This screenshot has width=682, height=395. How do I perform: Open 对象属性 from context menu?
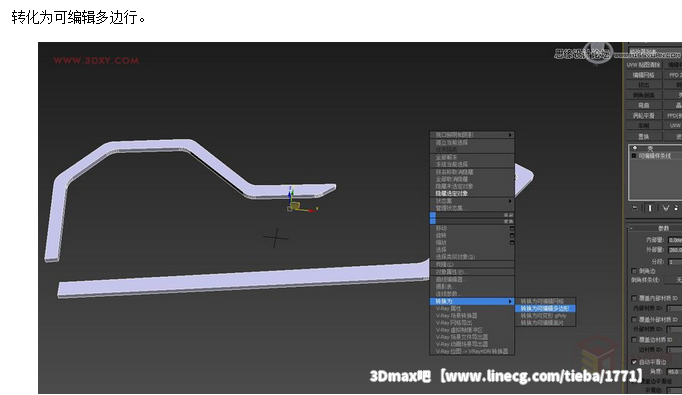pos(472,272)
